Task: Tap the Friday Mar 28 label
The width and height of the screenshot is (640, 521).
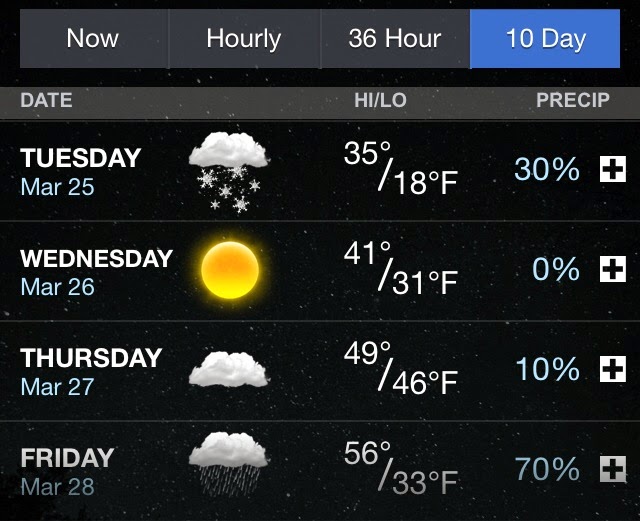Action: point(67,470)
